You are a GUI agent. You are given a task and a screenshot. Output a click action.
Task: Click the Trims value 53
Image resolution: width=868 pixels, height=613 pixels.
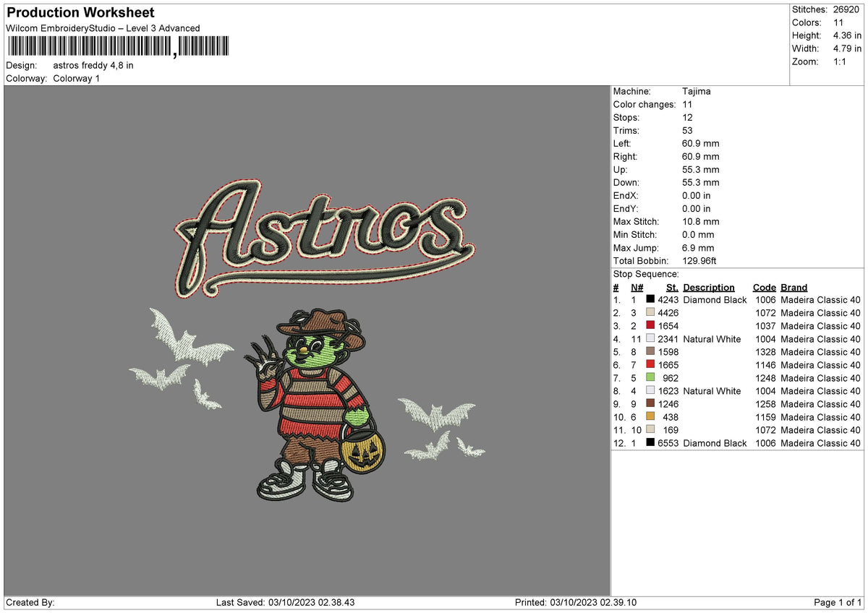[687, 130]
